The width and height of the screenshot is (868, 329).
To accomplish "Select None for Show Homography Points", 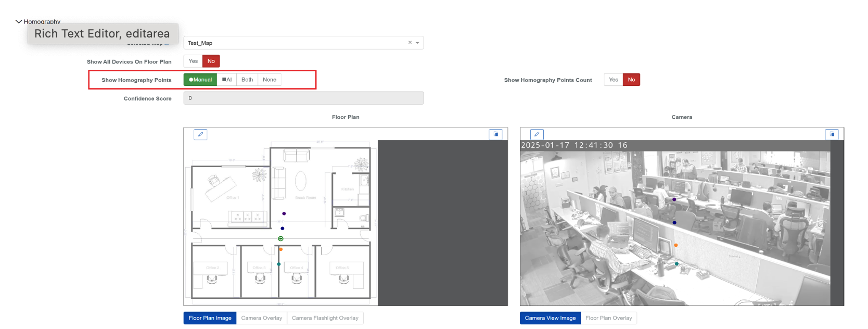I will pyautogui.click(x=270, y=80).
